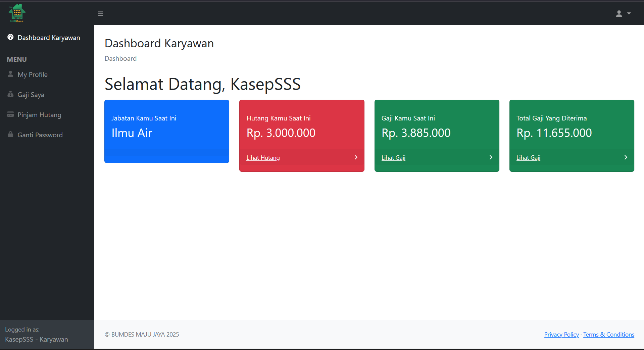Image resolution: width=644 pixels, height=350 pixels.
Task: Click the dashboard gauge icon
Action: (x=10, y=37)
